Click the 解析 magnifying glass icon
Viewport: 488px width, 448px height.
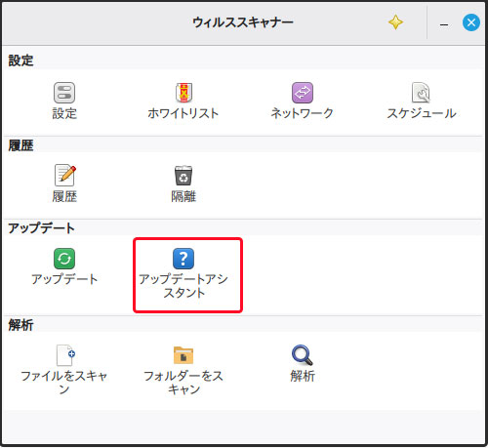[303, 355]
